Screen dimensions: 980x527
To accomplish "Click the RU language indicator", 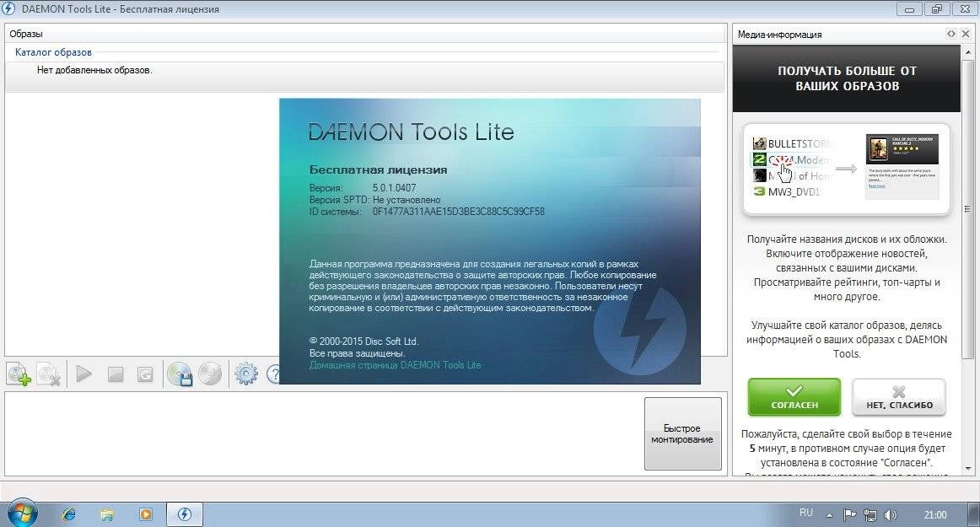I will (806, 513).
